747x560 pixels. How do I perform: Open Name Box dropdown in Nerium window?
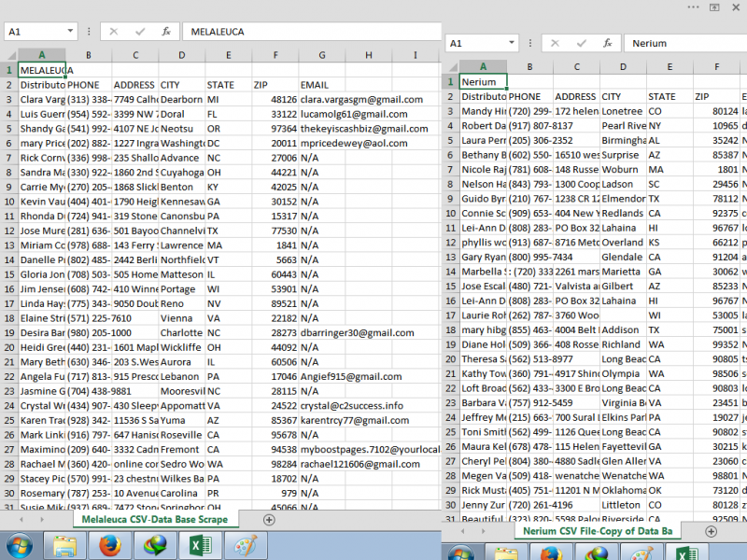tap(511, 43)
